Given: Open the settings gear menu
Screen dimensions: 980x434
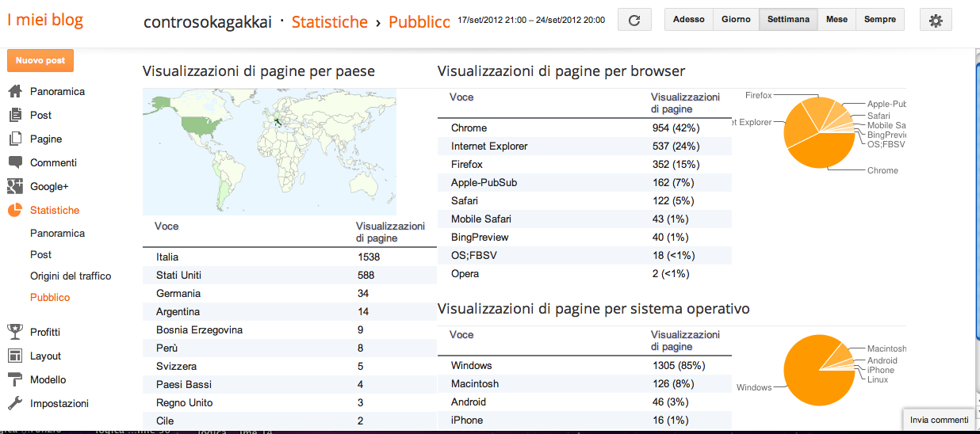Looking at the screenshot, I should pos(936,20).
